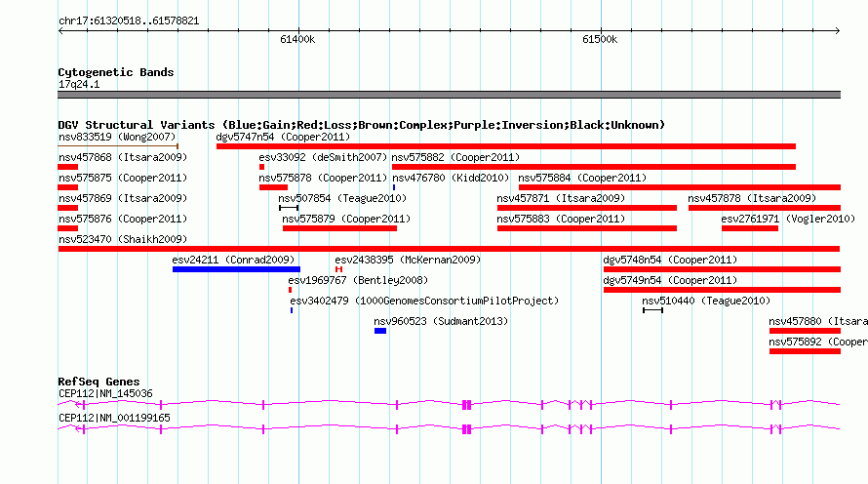Click the esv24211 (Conrad2009) label
This screenshot has height=484, width=868.
233,260
